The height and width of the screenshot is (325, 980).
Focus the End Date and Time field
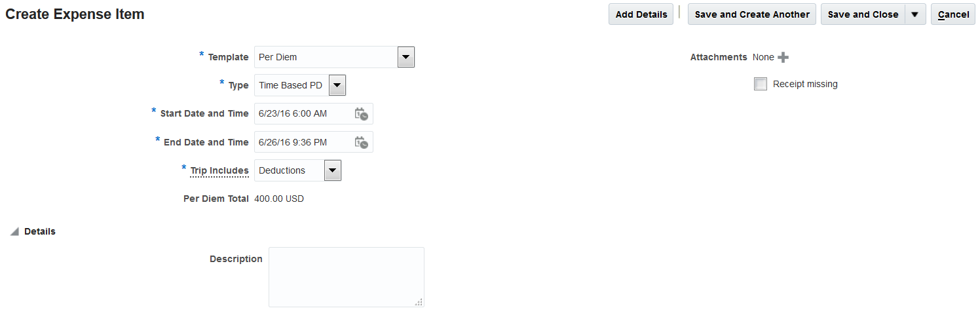point(303,142)
